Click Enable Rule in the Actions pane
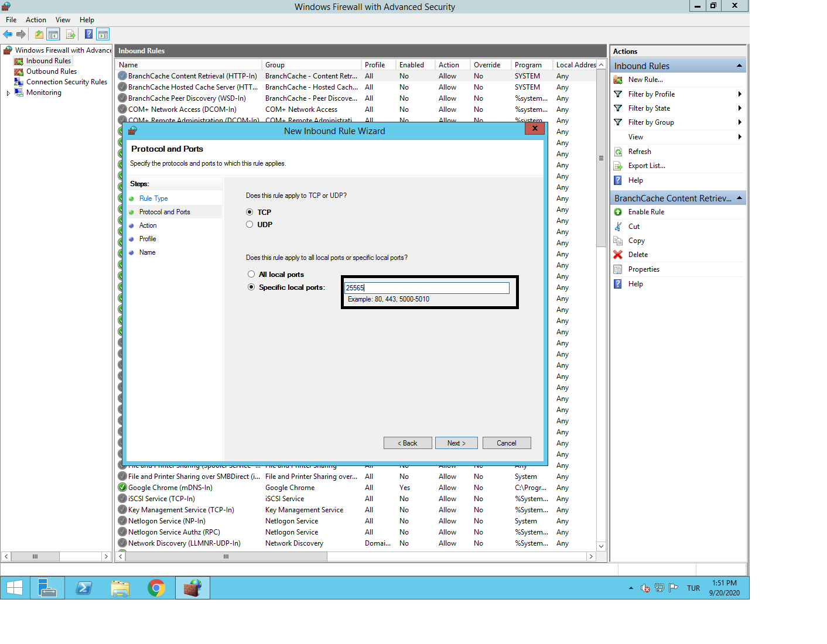Screen dimensions: 827x644 pyautogui.click(x=646, y=212)
